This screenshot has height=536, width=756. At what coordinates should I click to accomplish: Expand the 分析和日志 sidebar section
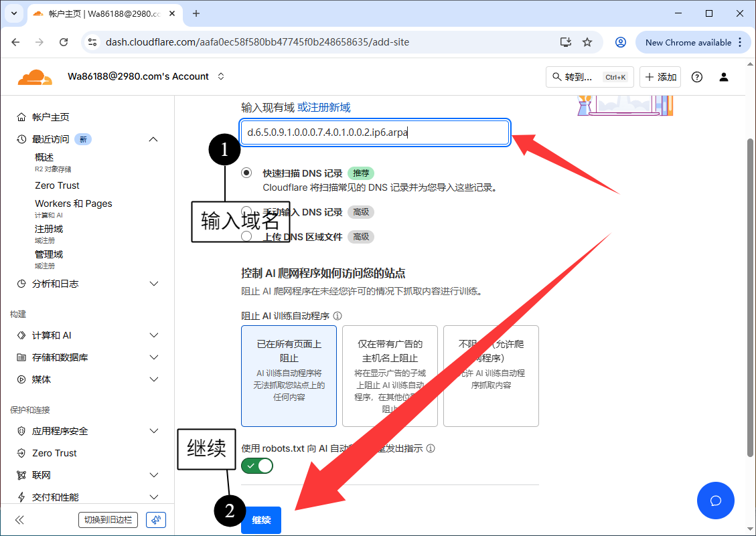tap(153, 284)
